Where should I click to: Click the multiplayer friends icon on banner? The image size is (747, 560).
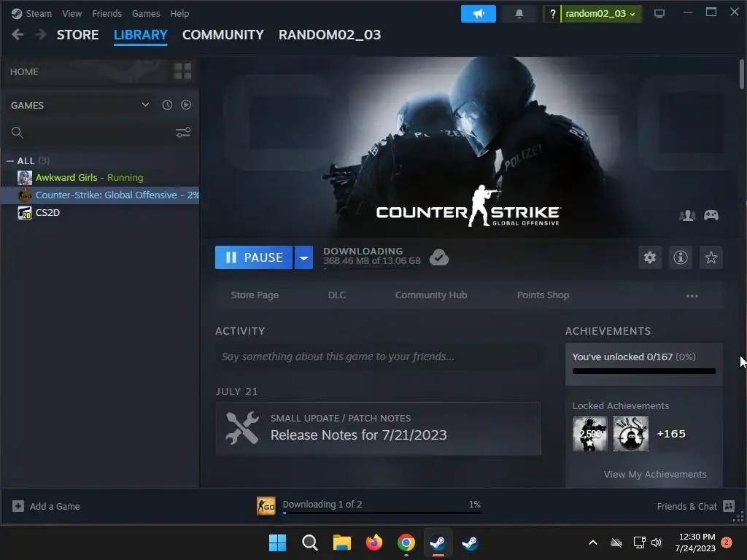click(687, 215)
